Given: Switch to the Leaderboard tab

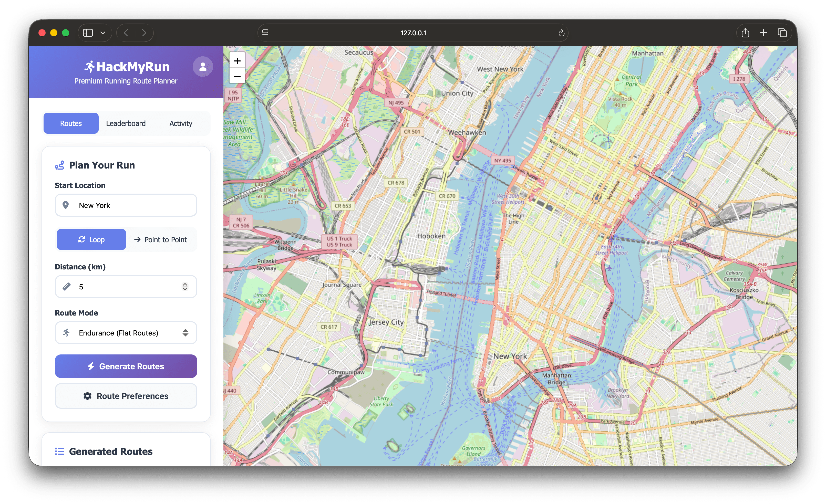Looking at the screenshot, I should pos(126,123).
